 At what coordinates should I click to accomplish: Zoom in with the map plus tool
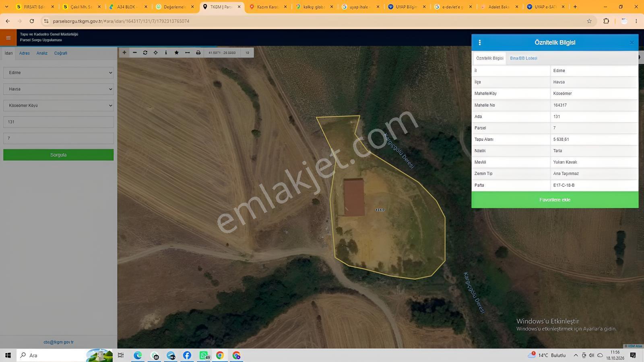pyautogui.click(x=124, y=53)
